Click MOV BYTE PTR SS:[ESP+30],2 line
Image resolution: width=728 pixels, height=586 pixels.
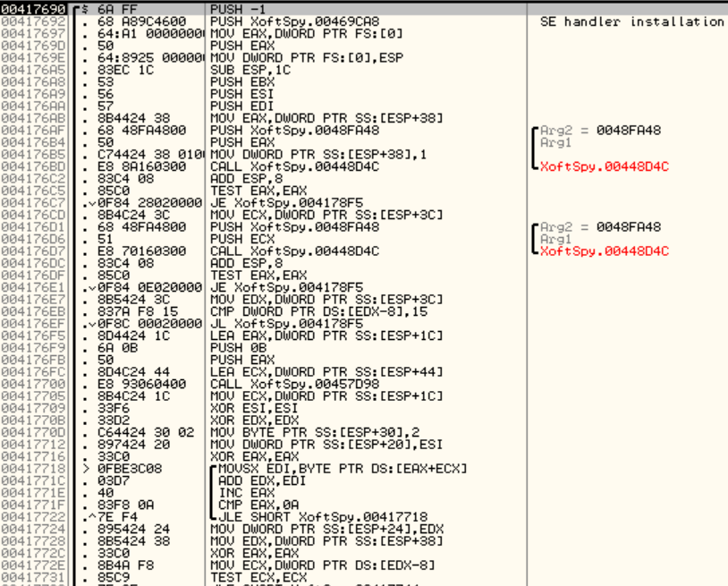click(x=315, y=432)
